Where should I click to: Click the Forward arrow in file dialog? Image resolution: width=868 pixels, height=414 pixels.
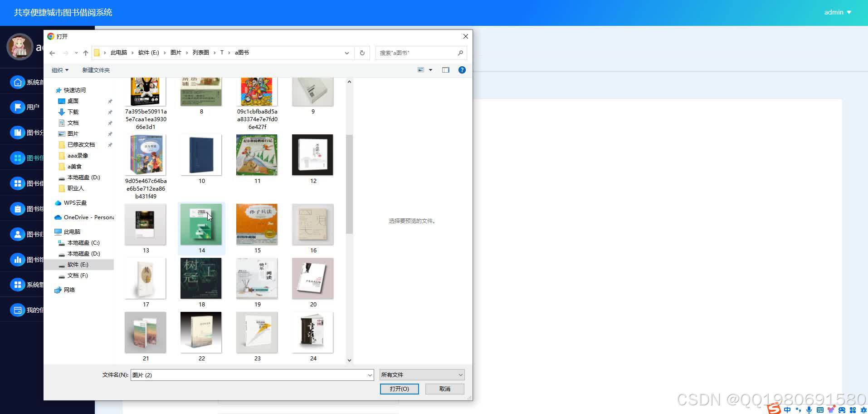(66, 53)
